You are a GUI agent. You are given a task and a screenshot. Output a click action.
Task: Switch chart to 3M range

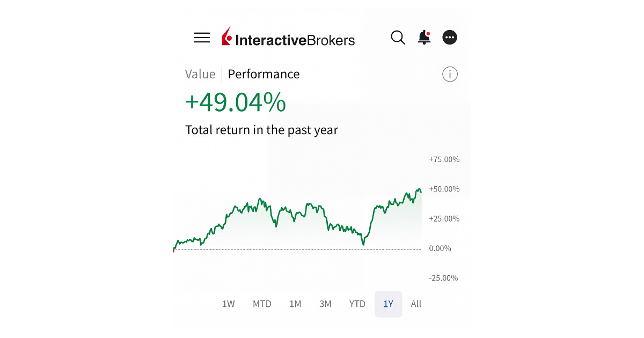(325, 304)
